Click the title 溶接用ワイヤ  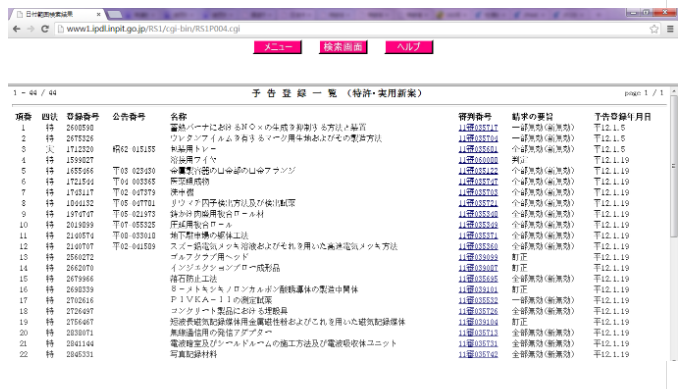tap(193, 160)
